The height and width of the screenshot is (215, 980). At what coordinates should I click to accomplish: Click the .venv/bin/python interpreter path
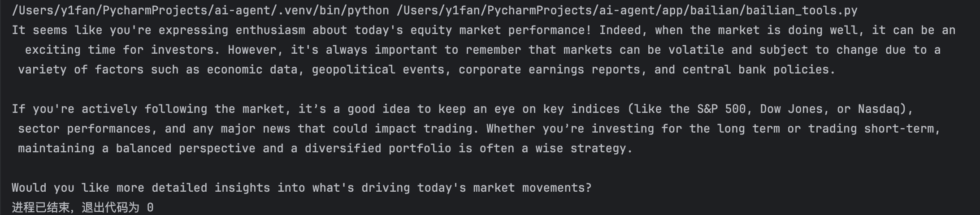(200, 10)
